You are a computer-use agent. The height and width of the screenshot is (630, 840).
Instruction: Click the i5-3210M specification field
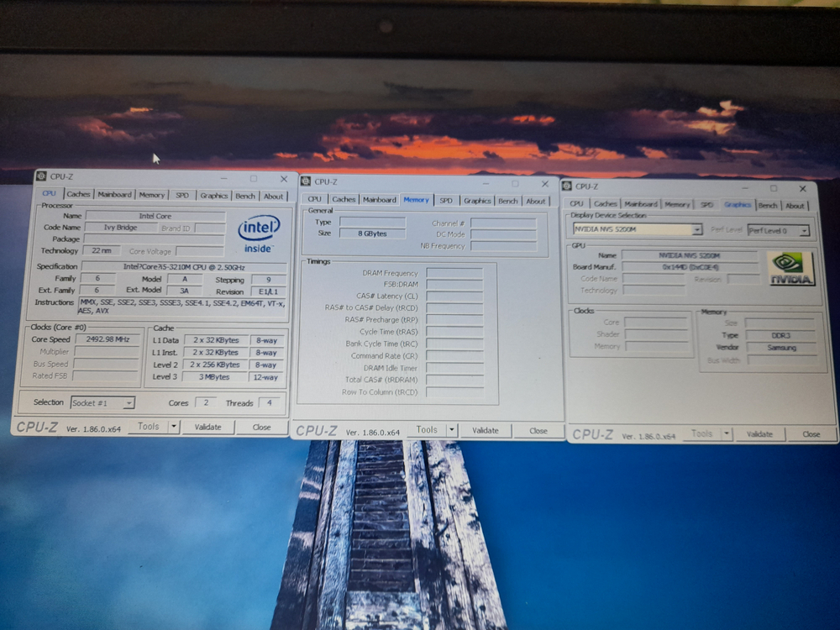click(184, 267)
